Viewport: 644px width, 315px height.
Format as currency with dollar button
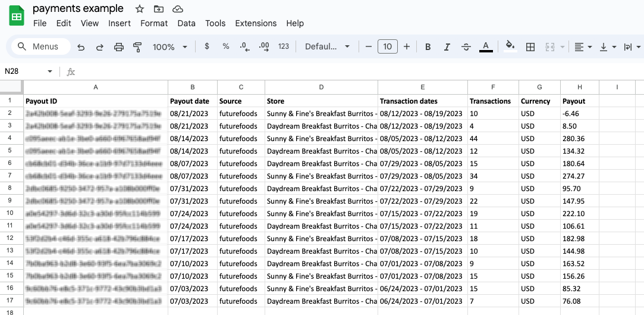tap(206, 47)
